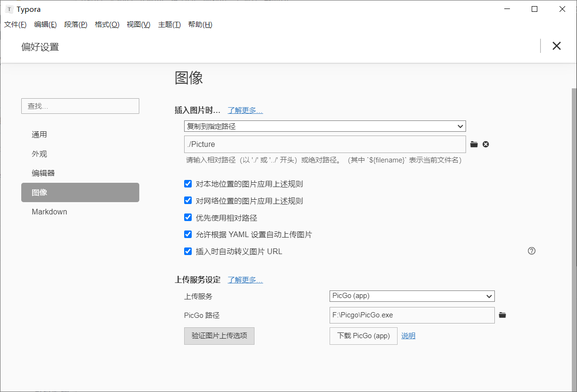
Task: Select 图像 in preferences sidebar
Action: pos(80,193)
